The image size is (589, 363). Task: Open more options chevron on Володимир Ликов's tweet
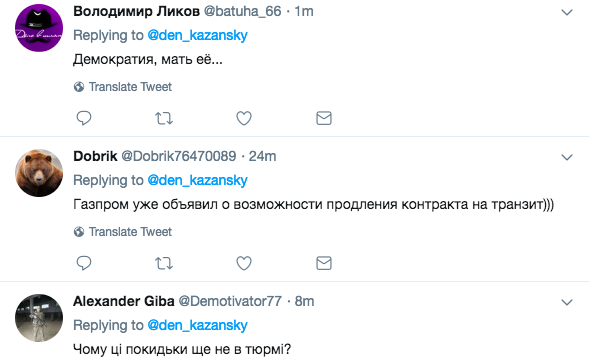click(566, 12)
